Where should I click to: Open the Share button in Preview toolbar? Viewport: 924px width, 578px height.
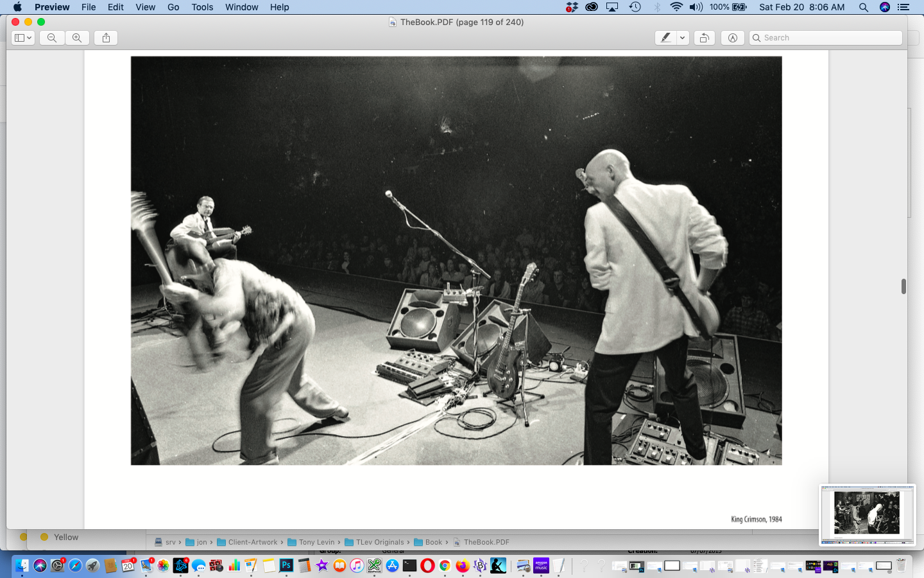coord(106,38)
